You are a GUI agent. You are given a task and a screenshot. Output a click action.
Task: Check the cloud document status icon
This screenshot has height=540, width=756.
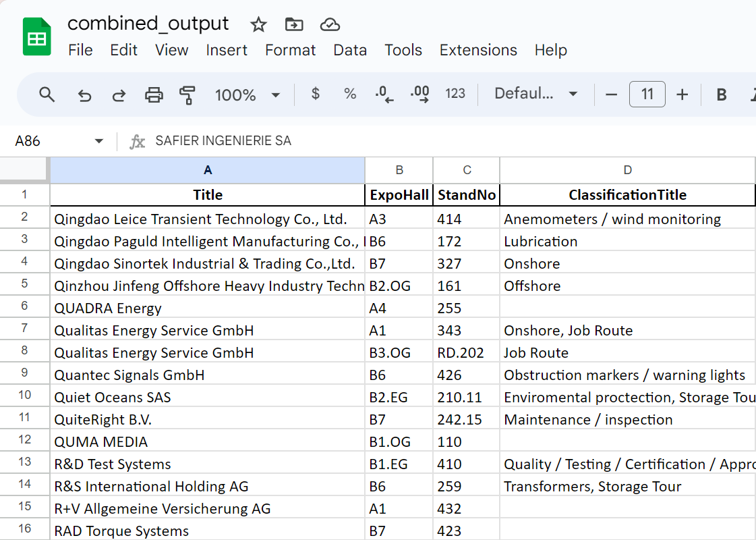pyautogui.click(x=330, y=24)
